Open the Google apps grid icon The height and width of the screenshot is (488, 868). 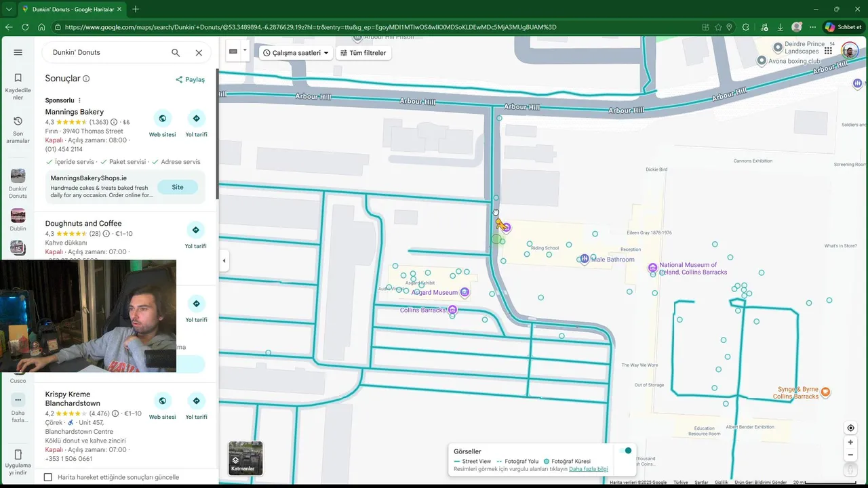click(829, 51)
